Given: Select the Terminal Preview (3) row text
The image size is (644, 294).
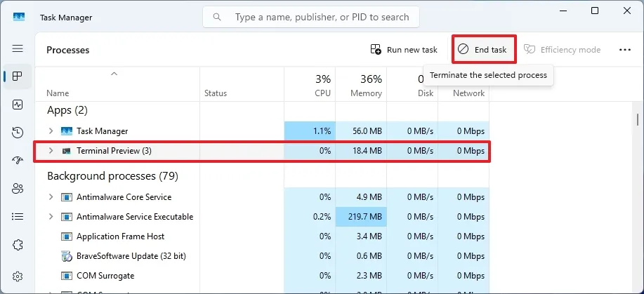Looking at the screenshot, I should tap(114, 151).
